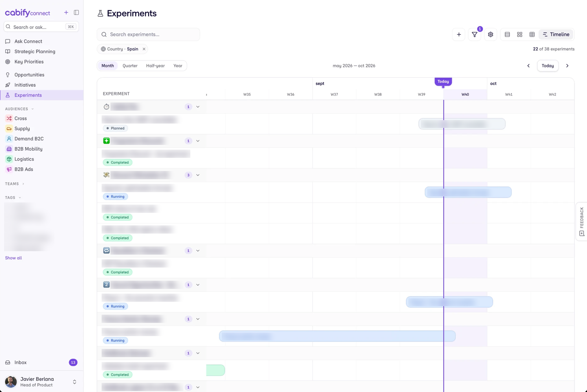The height and width of the screenshot is (392, 587).
Task: Collapse the stopwatch icon group row
Action: (198, 107)
